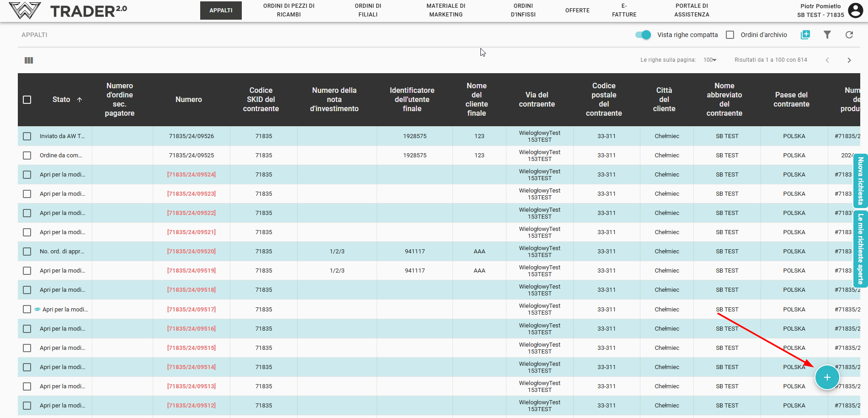Viewport: 868px width, 418px height.
Task: Select checkbox for order 71835/24/09526 row
Action: [27, 136]
